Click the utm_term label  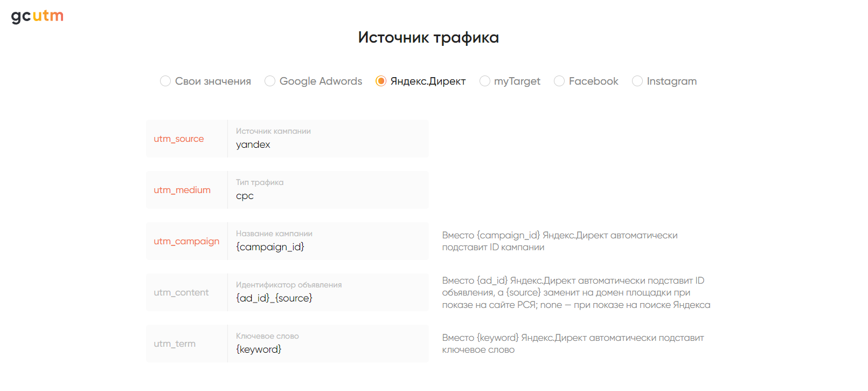click(175, 344)
